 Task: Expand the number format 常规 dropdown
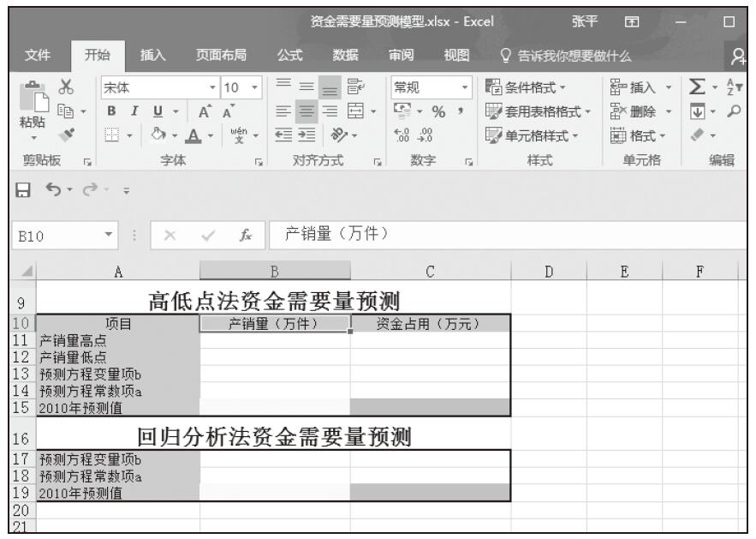(x=465, y=87)
